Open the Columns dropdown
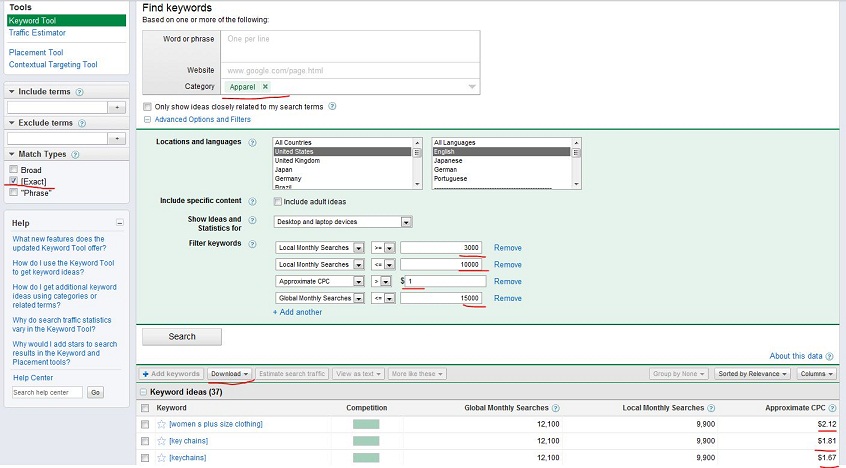This screenshot has width=846, height=468. [816, 374]
